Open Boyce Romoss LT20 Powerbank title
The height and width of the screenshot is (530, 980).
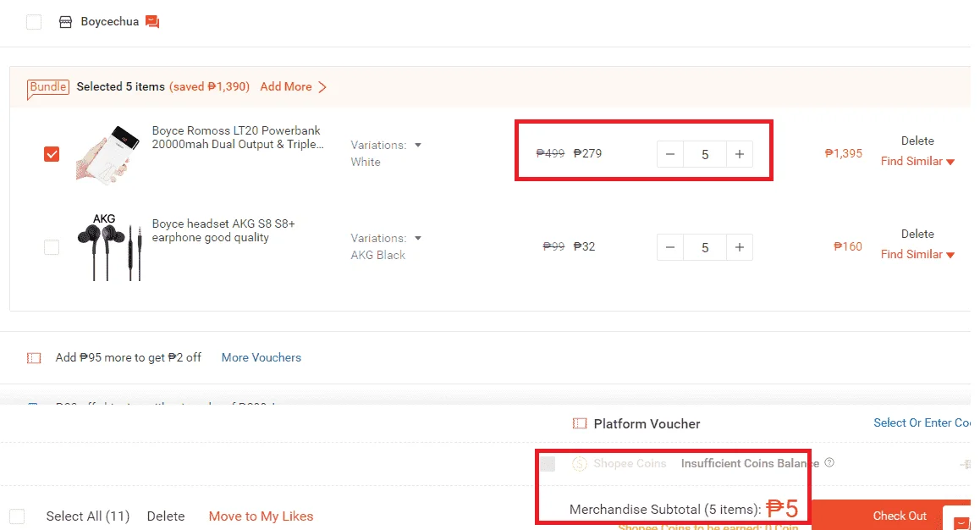pos(238,137)
